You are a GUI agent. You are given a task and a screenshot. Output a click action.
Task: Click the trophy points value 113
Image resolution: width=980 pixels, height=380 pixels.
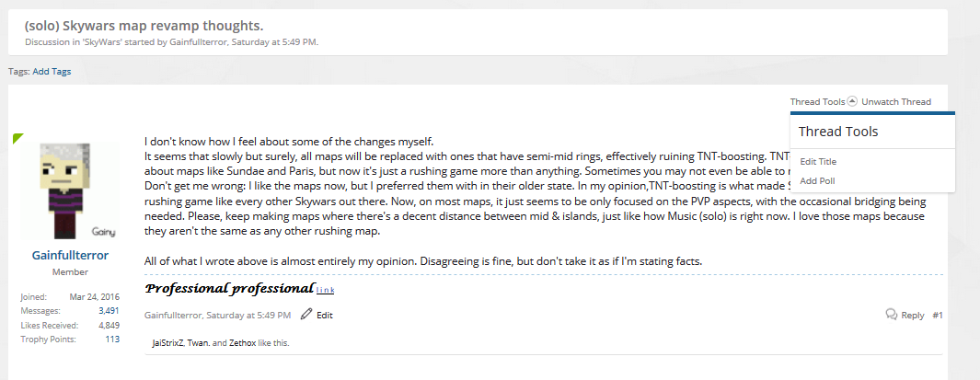click(x=112, y=339)
